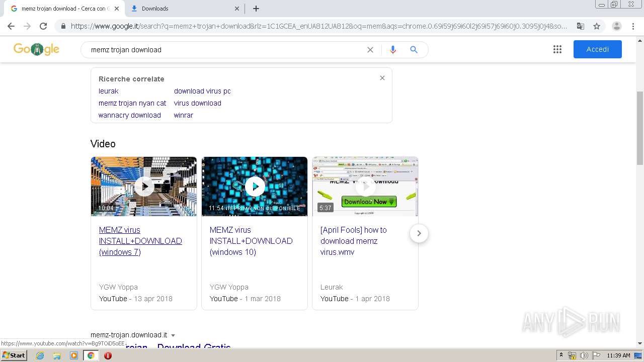Open MEMZ virus INSTALL+DOWNLOAD (windows 7) link

pos(140,241)
